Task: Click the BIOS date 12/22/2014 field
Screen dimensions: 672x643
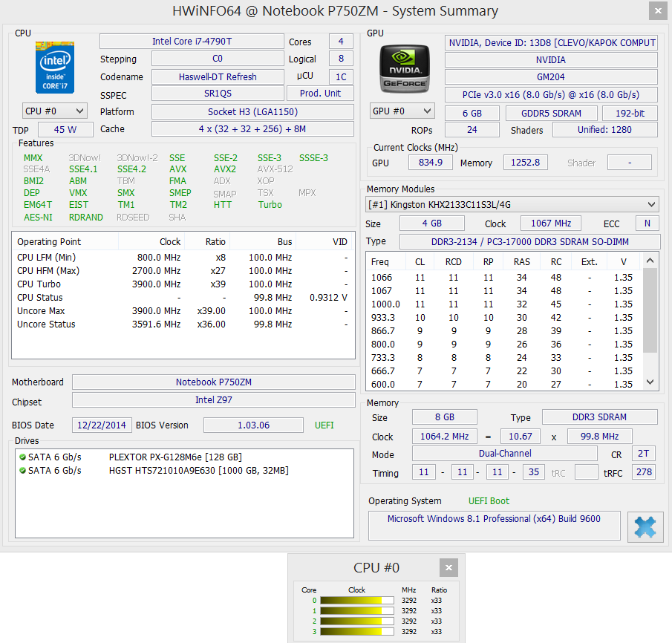Action: (102, 425)
